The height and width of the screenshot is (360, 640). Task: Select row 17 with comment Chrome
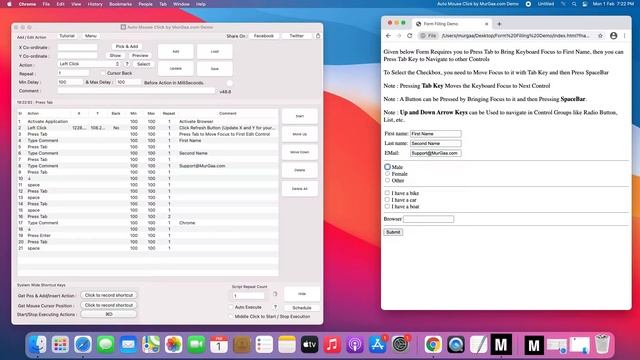[x=148, y=223]
